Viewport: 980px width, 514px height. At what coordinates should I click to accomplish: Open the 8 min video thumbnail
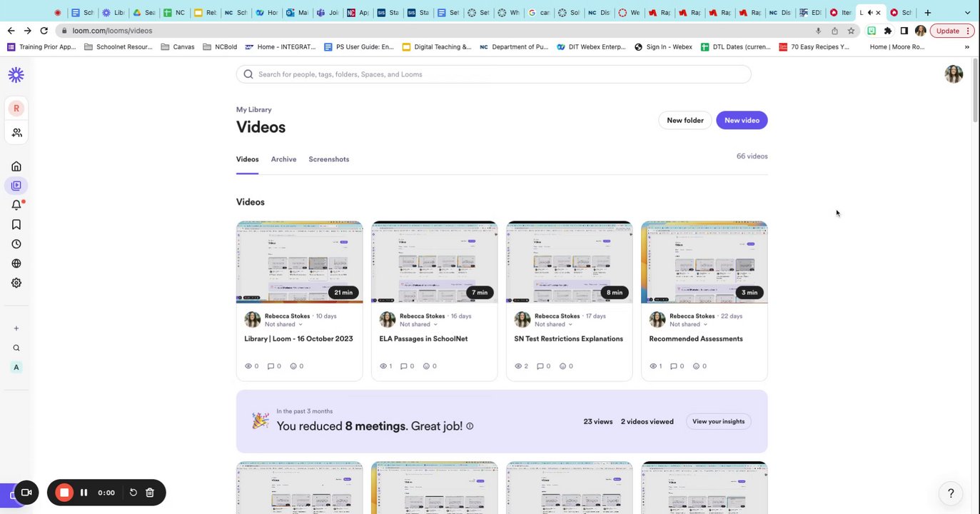click(570, 262)
